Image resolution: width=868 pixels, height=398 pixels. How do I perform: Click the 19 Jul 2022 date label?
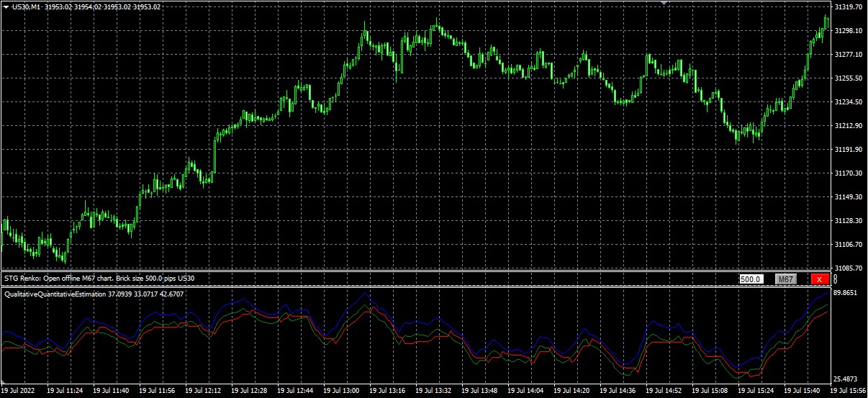click(x=20, y=391)
